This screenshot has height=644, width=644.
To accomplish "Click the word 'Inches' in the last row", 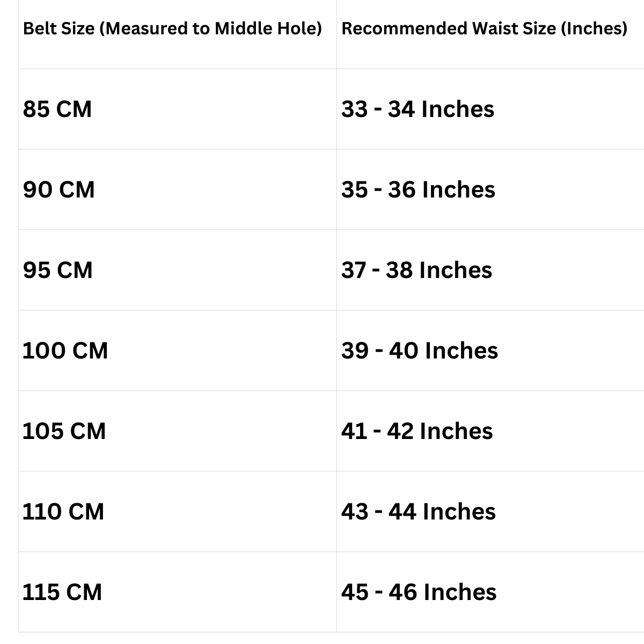I will [460, 592].
